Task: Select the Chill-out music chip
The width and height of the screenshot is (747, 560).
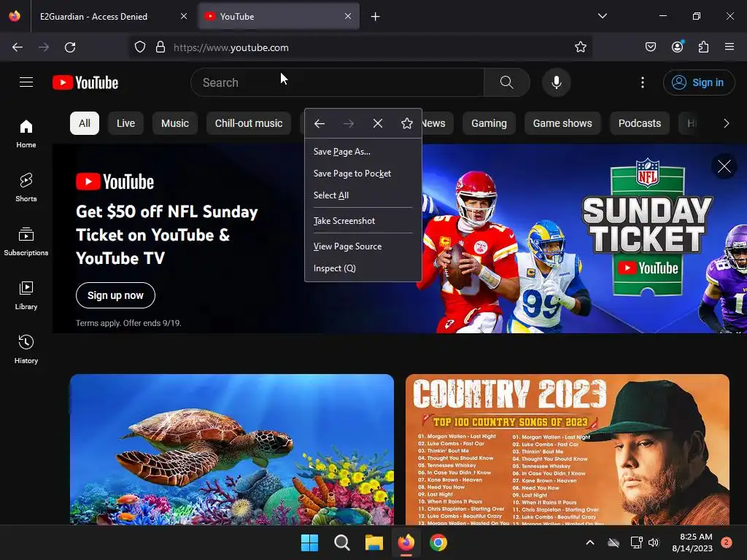Action: [x=249, y=123]
